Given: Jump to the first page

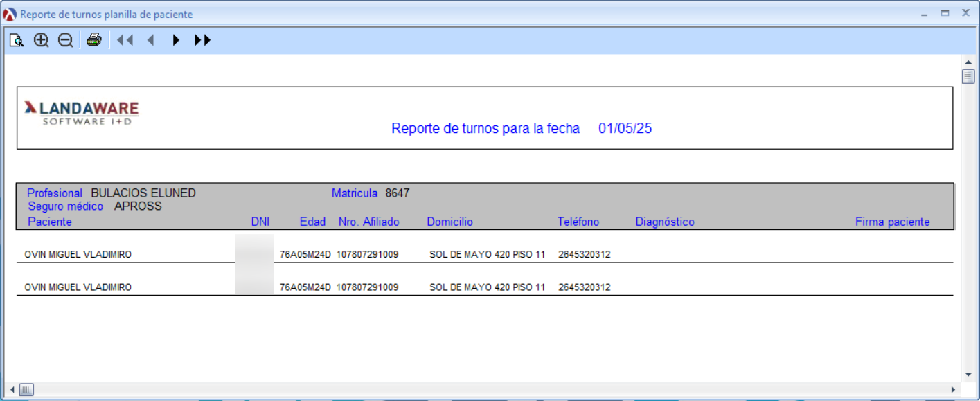Looking at the screenshot, I should pyautogui.click(x=125, y=40).
